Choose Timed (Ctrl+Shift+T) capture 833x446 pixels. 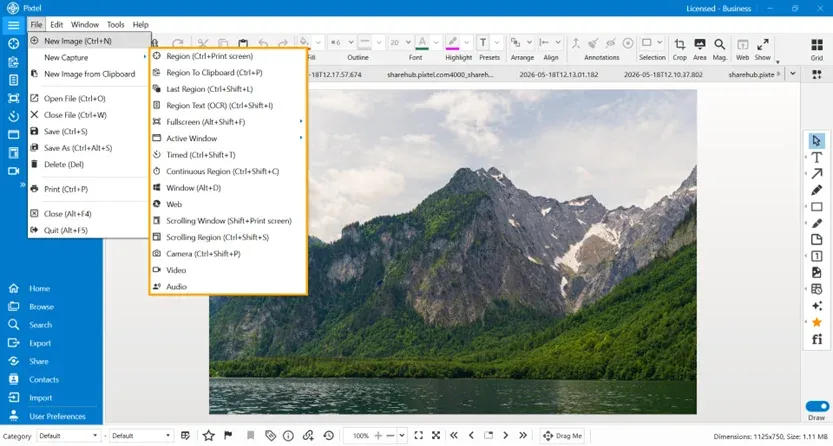(x=228, y=155)
